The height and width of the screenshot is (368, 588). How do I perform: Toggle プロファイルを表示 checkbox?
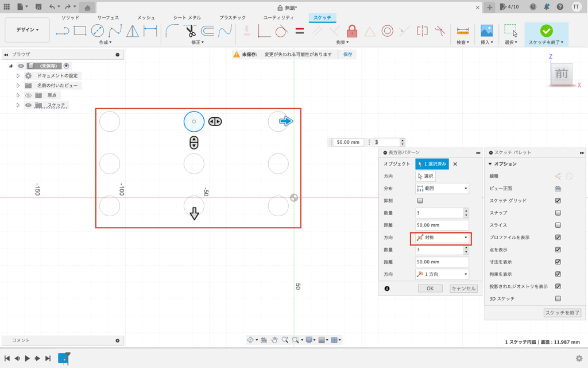[558, 237]
